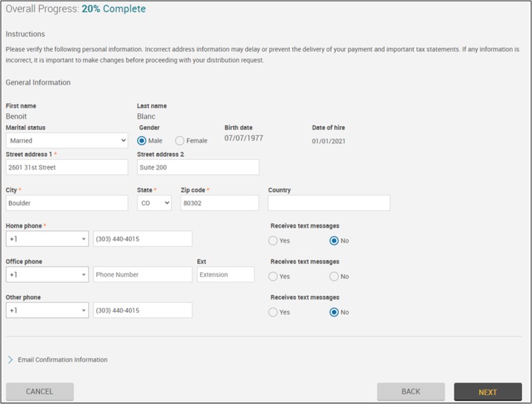Select Yes for Home phone text messages

click(273, 241)
